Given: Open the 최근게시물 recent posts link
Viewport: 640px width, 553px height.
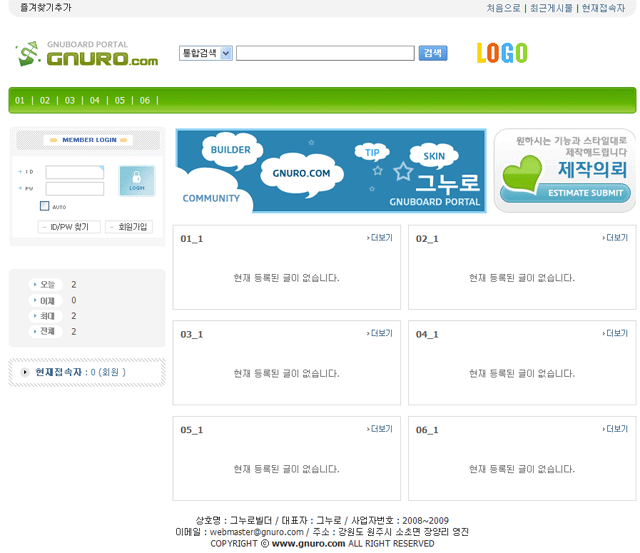Looking at the screenshot, I should pos(551,8).
